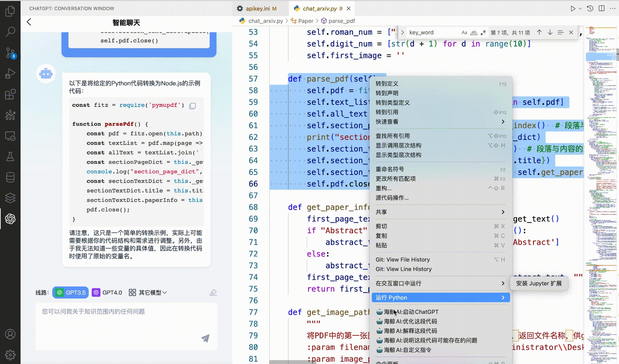This screenshot has height=364, width=619.
Task: Close the find widget
Action: [x=571, y=32]
